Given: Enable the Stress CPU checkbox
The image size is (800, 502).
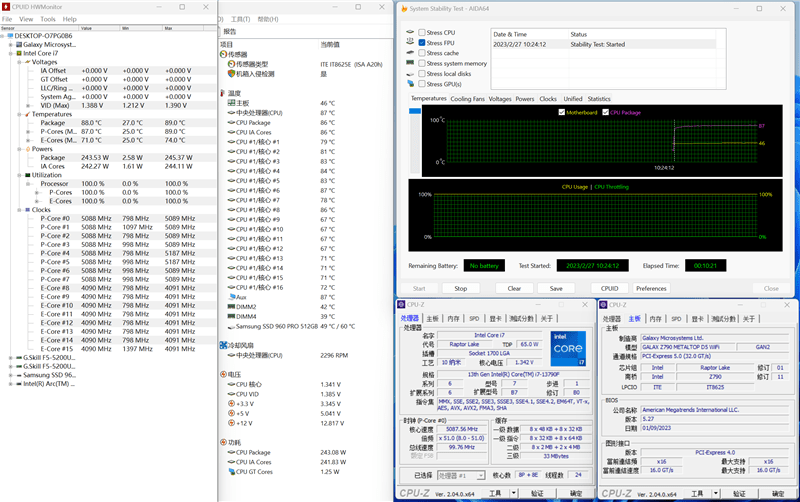Looking at the screenshot, I should (422, 32).
